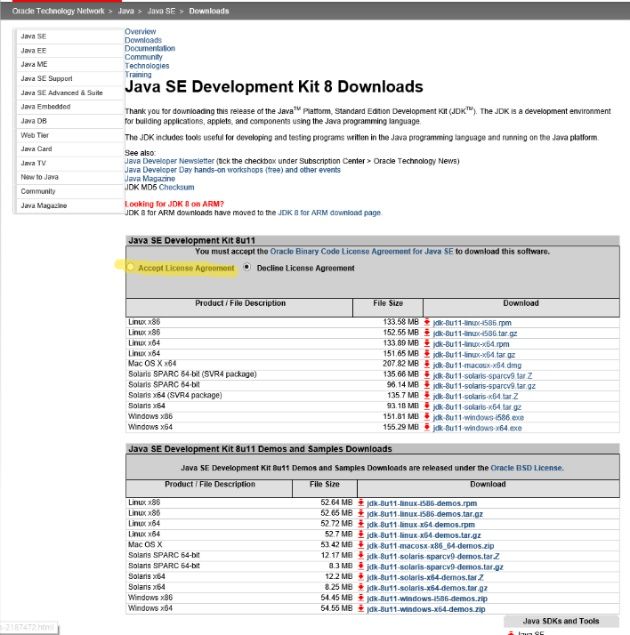
Task: Click download icon for windows-i586-demos.zip
Action: coord(361,598)
